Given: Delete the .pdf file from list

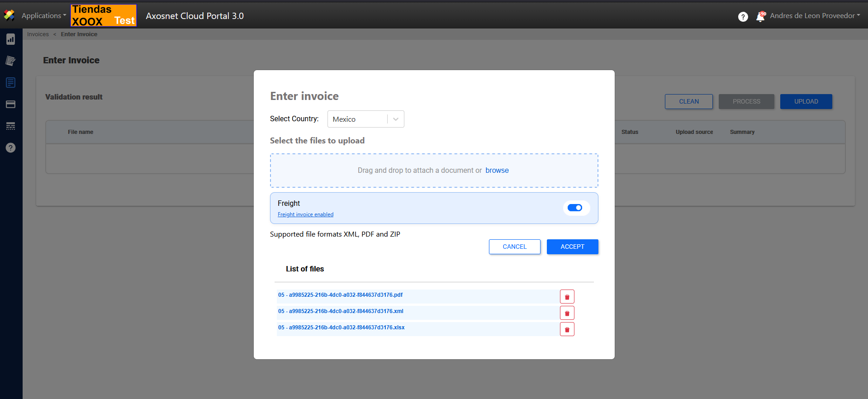Looking at the screenshot, I should (567, 297).
